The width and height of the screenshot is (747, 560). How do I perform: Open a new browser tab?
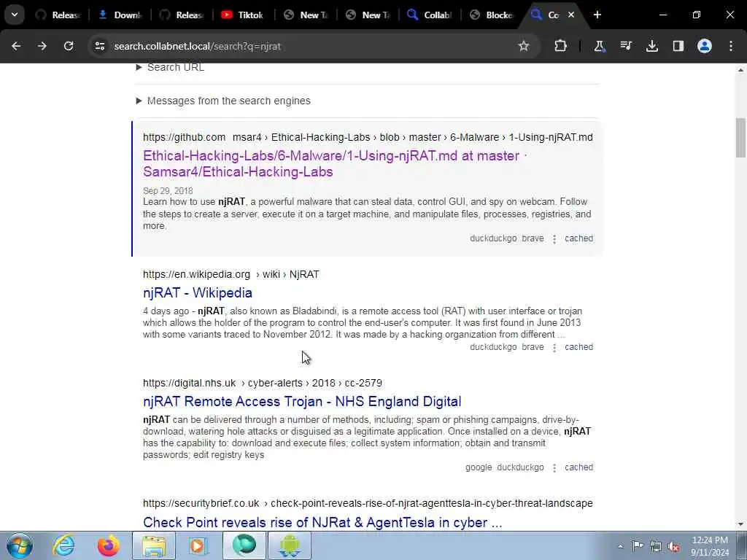[x=597, y=15]
